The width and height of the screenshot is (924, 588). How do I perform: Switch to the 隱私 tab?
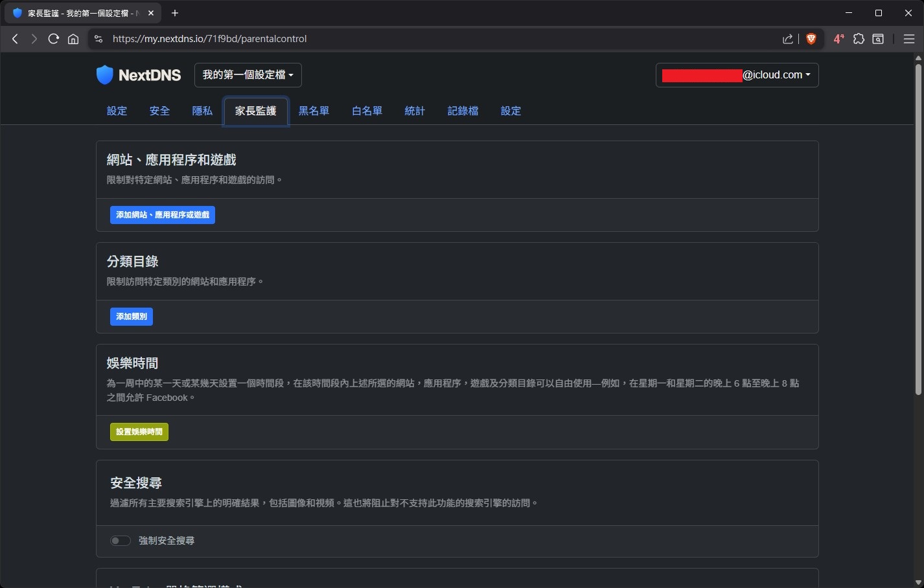pos(202,111)
